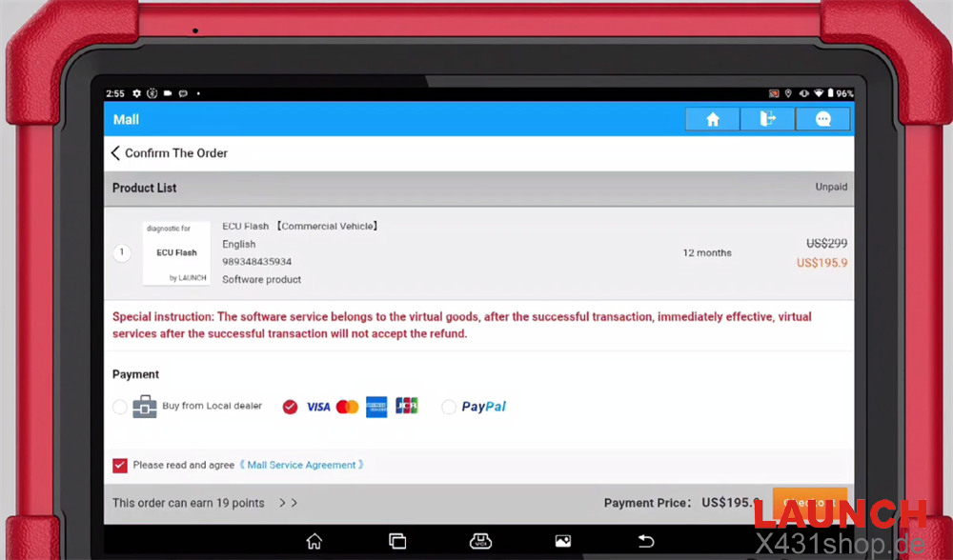Image resolution: width=953 pixels, height=560 pixels.
Task: Click the Mall title in header
Action: (x=126, y=120)
